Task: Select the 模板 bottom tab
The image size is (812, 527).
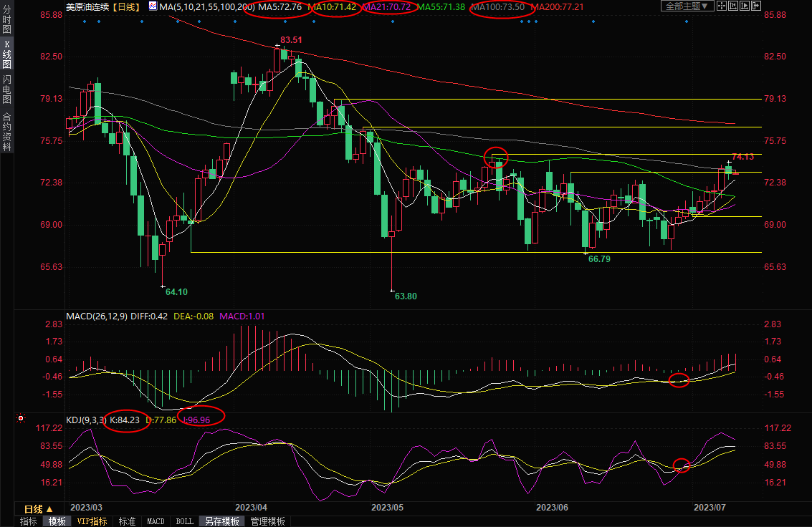Action: 57,521
